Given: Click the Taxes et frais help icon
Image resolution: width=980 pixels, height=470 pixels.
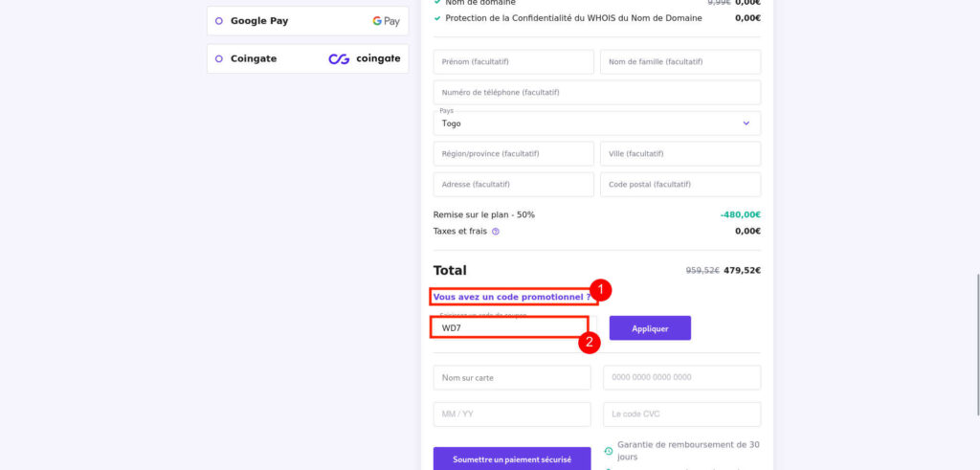Looking at the screenshot, I should tap(496, 232).
